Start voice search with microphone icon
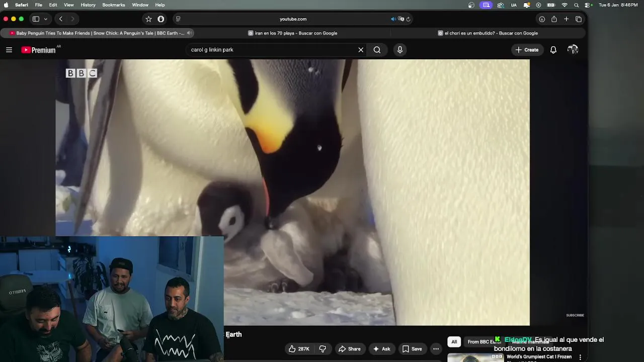The image size is (644, 362). [x=400, y=50]
